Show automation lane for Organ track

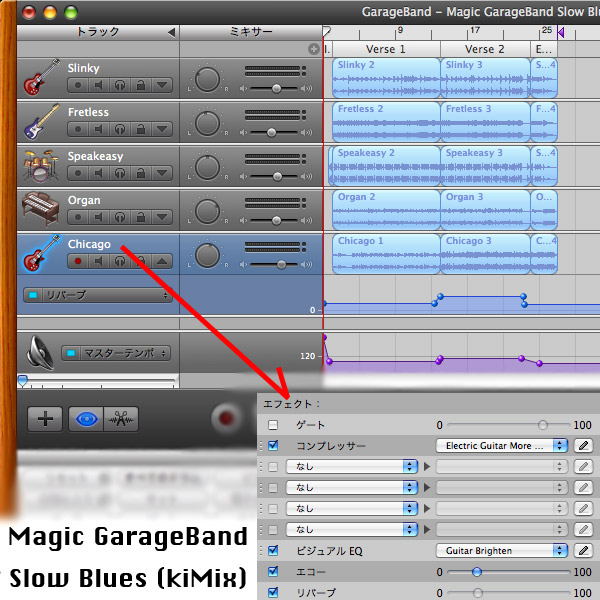[162, 217]
